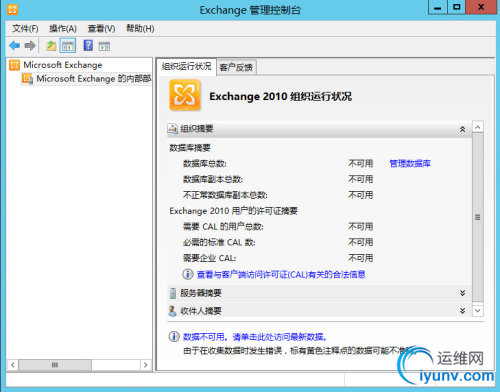
Task: Click the Forward arrow toolbar icon
Action: (30, 45)
